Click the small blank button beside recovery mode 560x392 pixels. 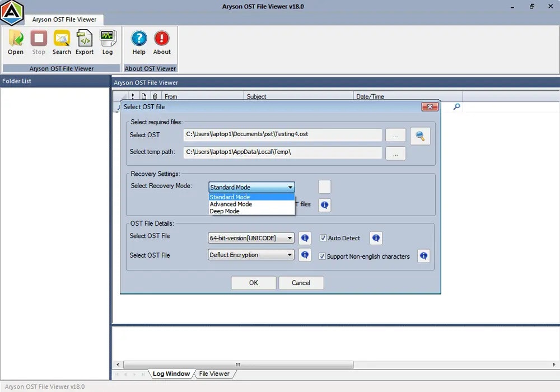click(324, 186)
